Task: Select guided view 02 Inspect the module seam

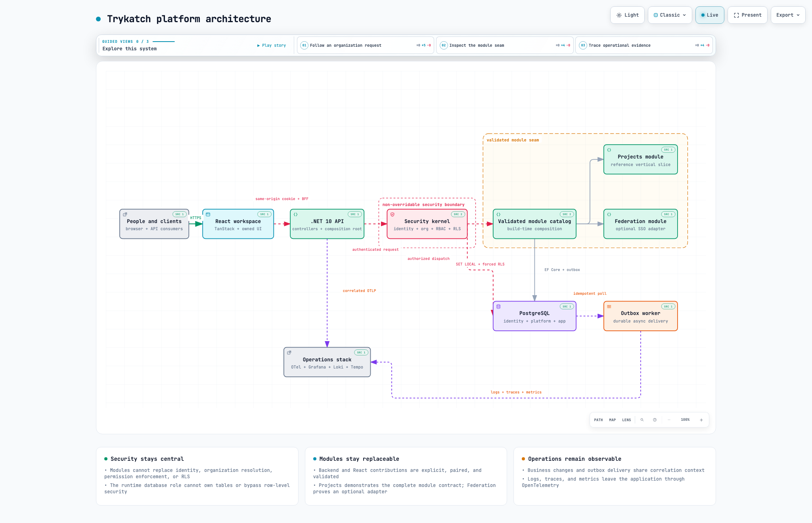Action: [x=505, y=45]
